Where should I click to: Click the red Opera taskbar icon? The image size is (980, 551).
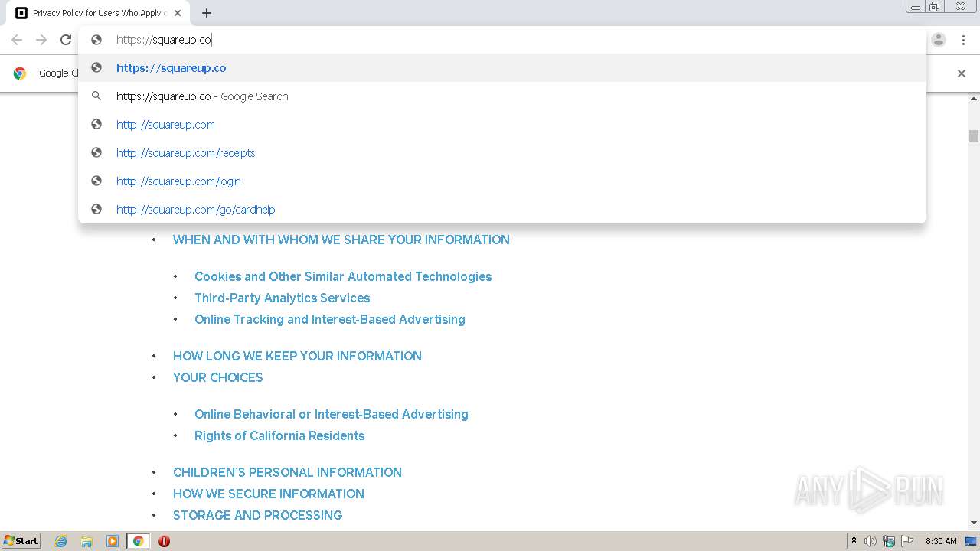point(164,541)
